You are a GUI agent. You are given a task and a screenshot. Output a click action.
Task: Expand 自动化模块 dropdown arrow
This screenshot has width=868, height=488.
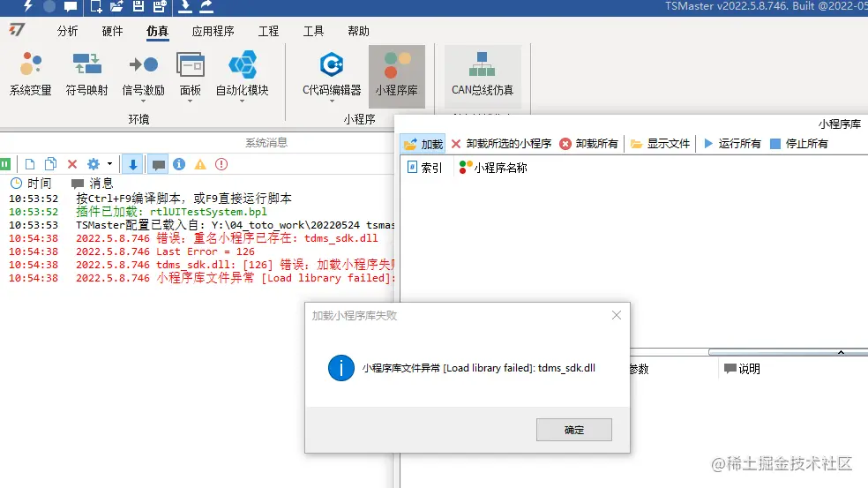coord(242,101)
